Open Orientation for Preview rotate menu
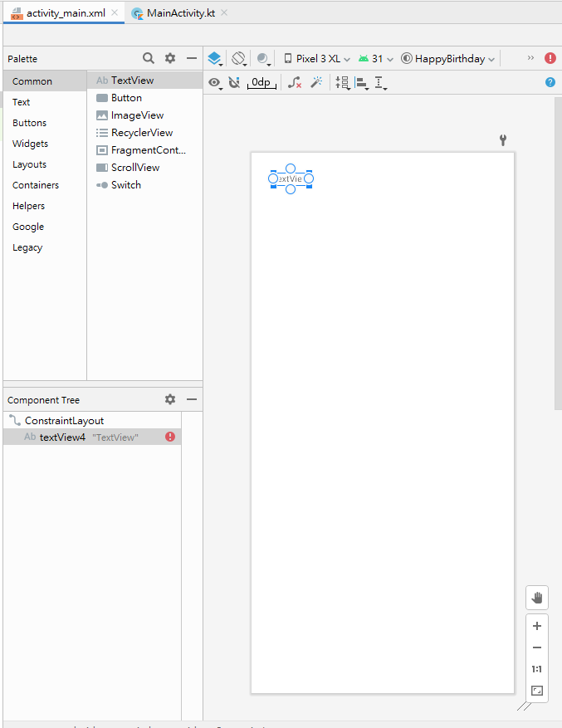The width and height of the screenshot is (562, 728). (239, 58)
